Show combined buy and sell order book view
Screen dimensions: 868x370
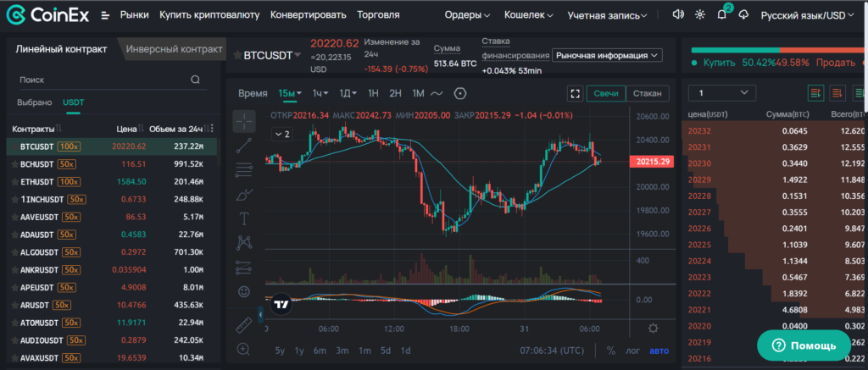(x=816, y=93)
